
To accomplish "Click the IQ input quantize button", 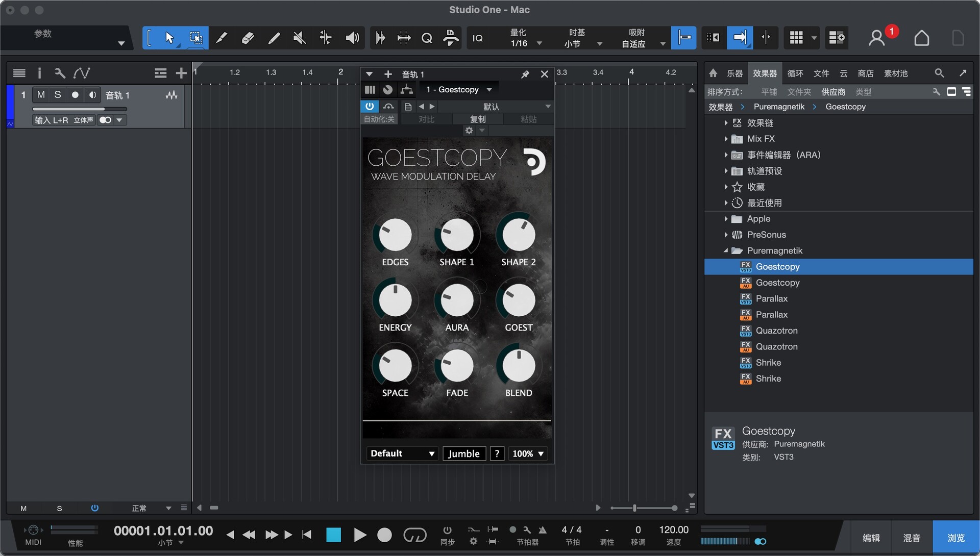I will 478,38.
